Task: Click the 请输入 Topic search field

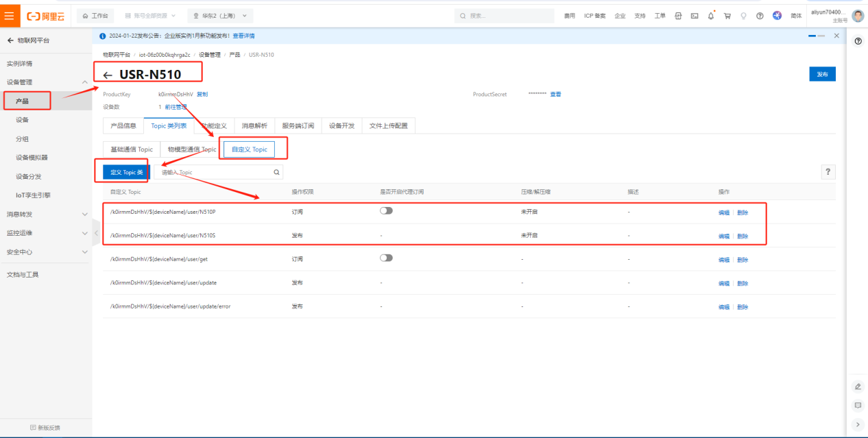Action: (216, 173)
